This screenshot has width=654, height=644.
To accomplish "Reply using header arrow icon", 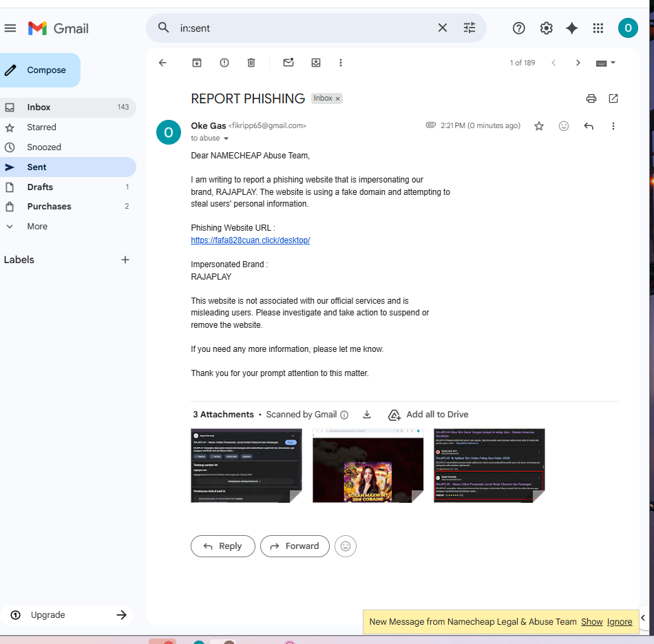I will pyautogui.click(x=589, y=126).
